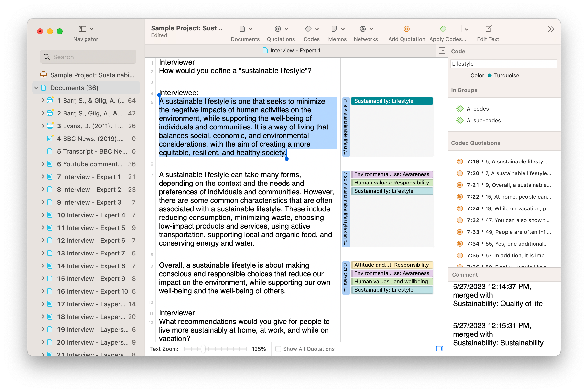Screen dimensions: 588x392
Task: Click the Quotations toolbar icon
Action: click(278, 29)
